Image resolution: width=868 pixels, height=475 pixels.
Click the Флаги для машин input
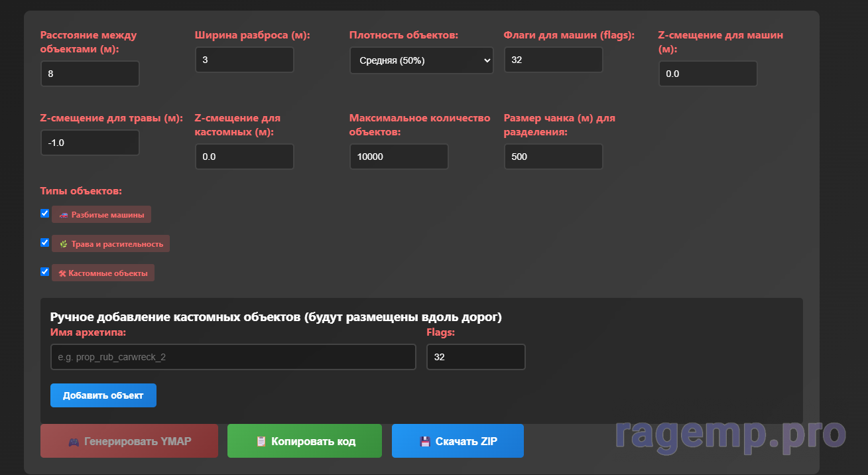click(553, 60)
